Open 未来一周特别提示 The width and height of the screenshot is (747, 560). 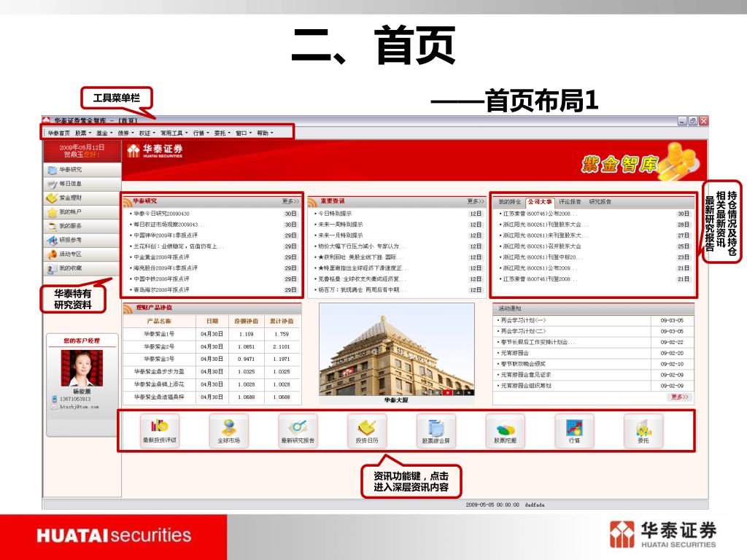(x=340, y=225)
